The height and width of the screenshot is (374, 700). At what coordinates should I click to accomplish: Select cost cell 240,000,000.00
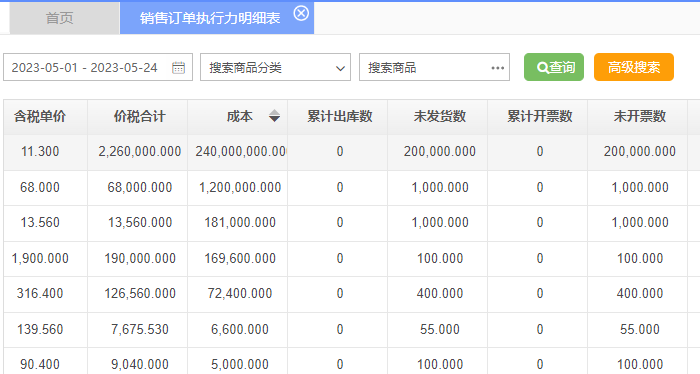238,152
